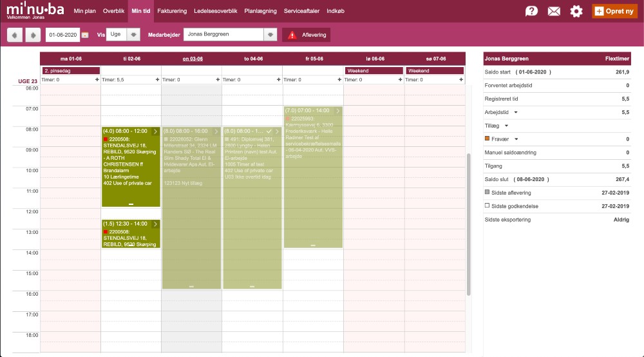Go to previous week with left arrow

14,35
